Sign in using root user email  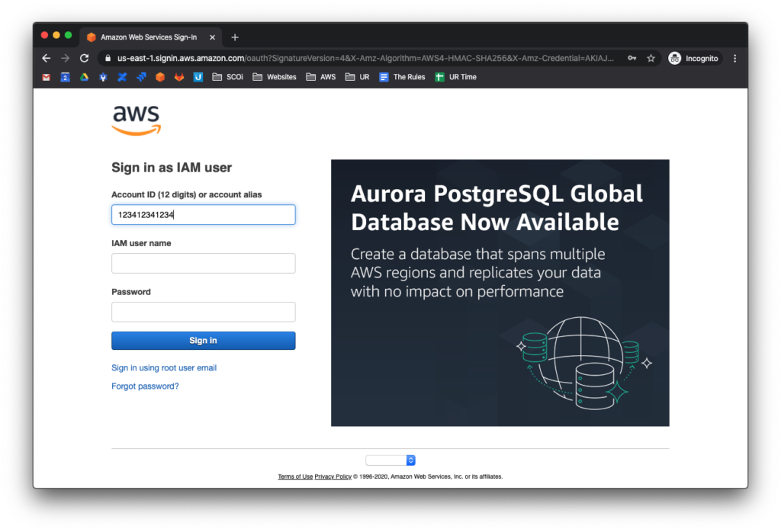164,368
